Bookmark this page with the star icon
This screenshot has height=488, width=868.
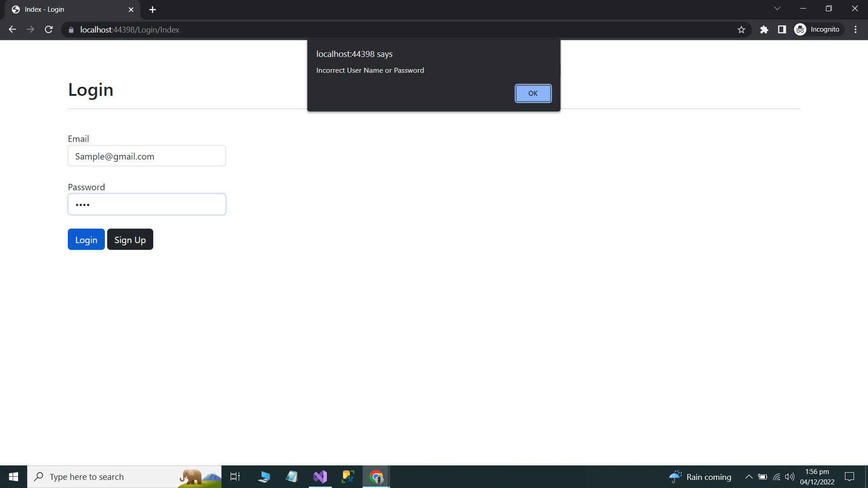click(x=741, y=29)
